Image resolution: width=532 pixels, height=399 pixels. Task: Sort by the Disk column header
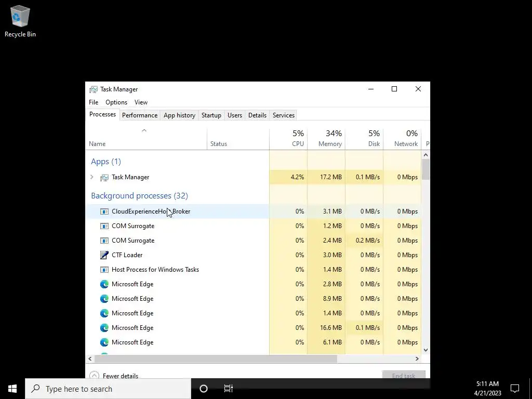coord(364,139)
